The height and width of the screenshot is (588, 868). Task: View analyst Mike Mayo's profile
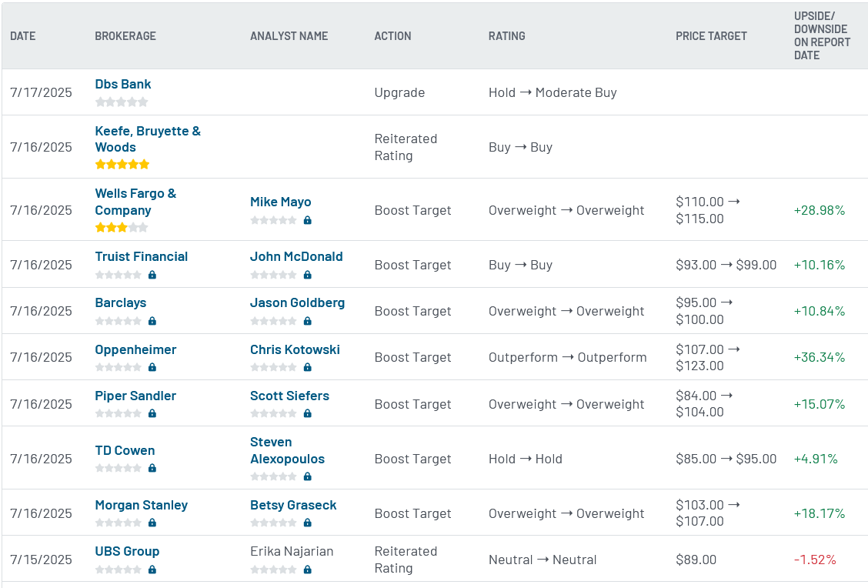tap(281, 202)
